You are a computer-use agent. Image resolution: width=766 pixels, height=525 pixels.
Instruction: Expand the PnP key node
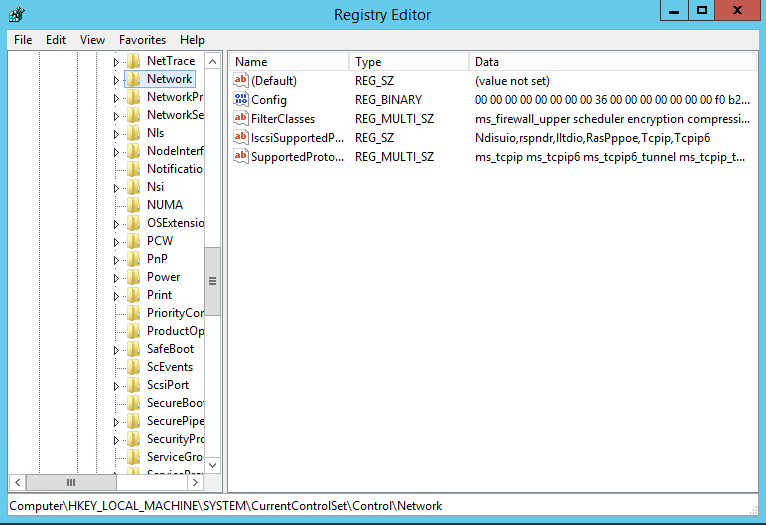[x=116, y=260]
